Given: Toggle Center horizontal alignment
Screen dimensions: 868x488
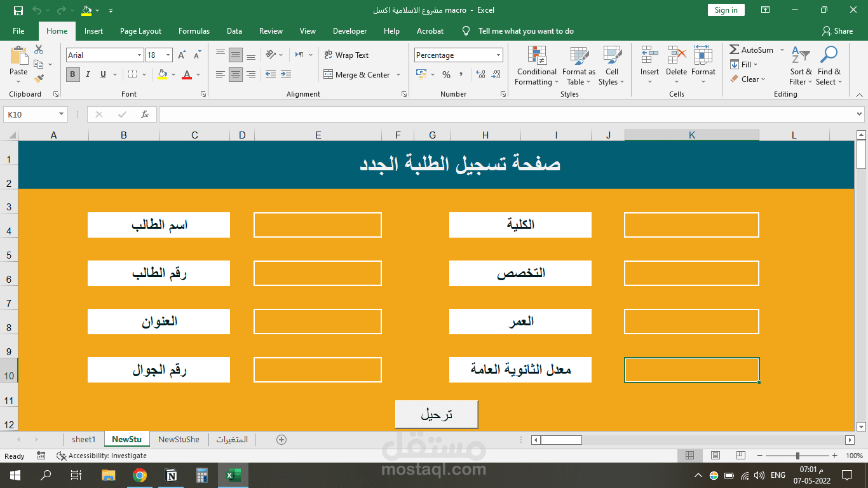Looking at the screenshot, I should click(236, 74).
